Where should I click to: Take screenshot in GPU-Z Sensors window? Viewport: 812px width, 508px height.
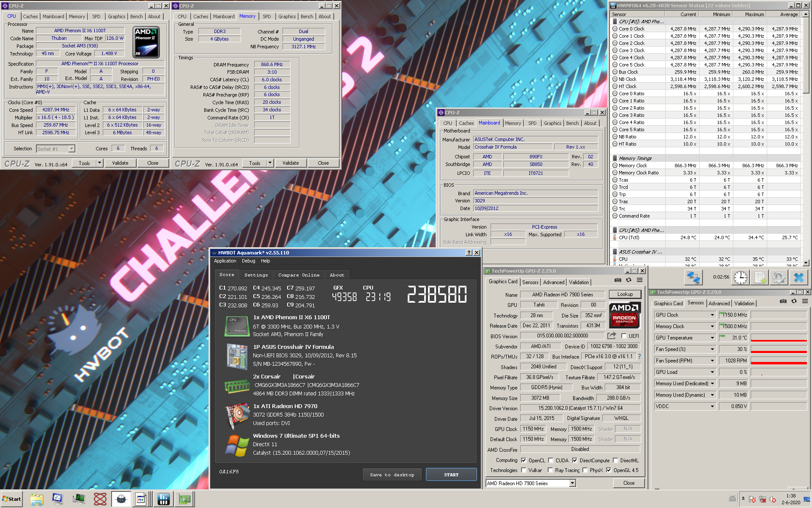pyautogui.click(x=783, y=301)
